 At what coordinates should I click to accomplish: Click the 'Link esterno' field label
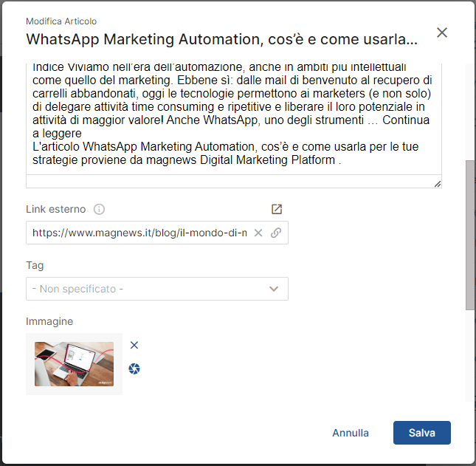55,209
